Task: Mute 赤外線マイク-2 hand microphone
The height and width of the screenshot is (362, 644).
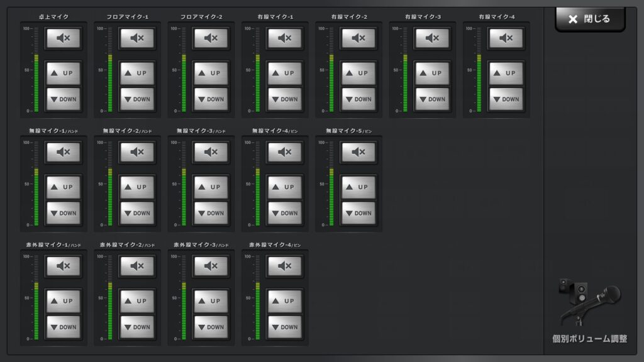Action: 137,266
